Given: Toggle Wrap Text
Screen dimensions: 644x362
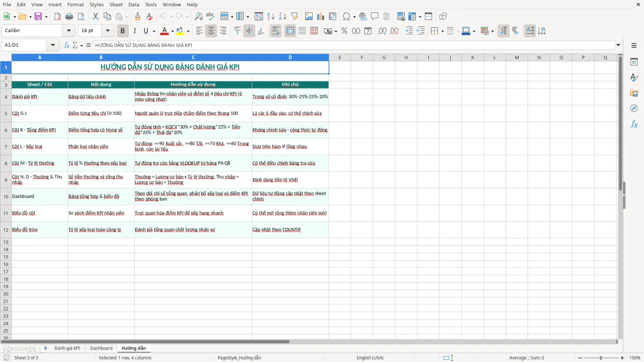Looking at the screenshot, I should pos(275,31).
